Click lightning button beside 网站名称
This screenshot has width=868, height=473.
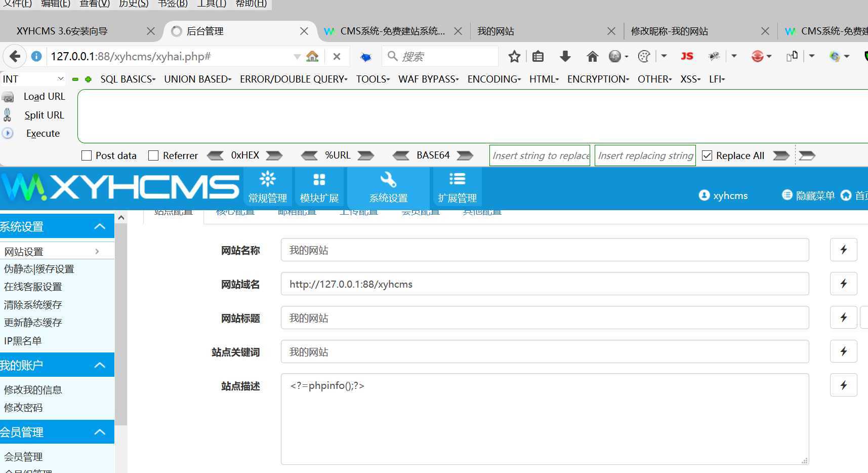pyautogui.click(x=844, y=250)
